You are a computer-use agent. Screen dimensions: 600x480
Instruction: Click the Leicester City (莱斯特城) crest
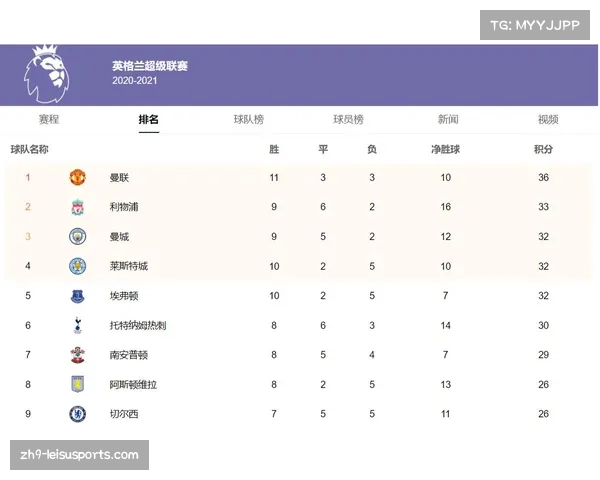coord(78,266)
